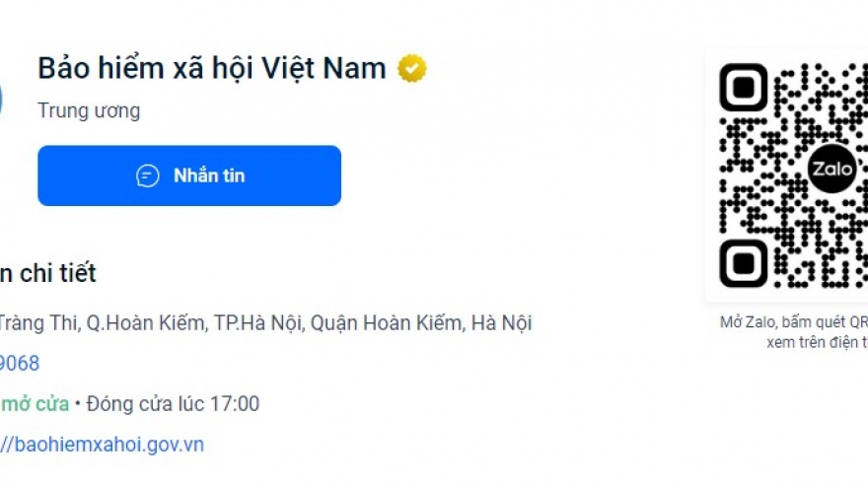Click the gold verified badge icon
868x488 pixels.
(411, 69)
